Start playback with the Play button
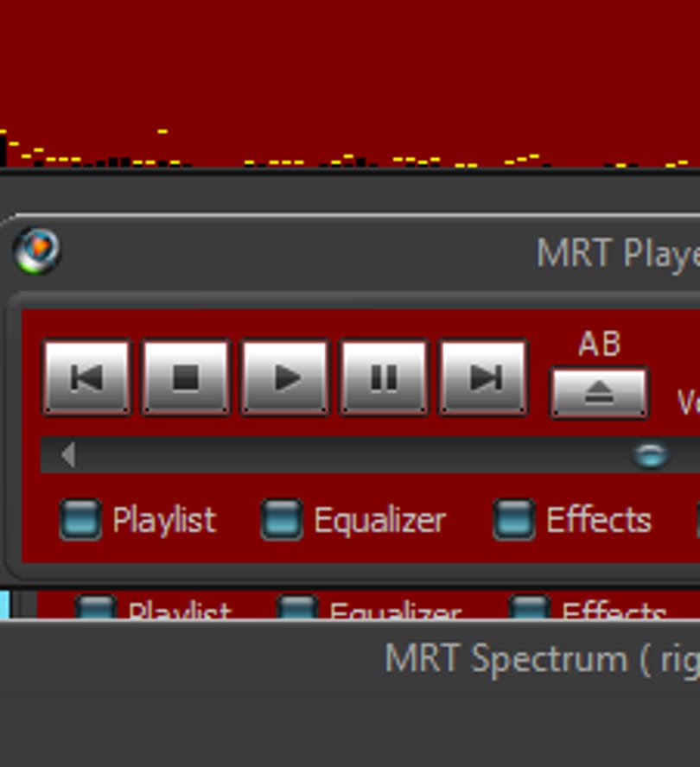Screen dimensions: 700x767 coord(285,377)
